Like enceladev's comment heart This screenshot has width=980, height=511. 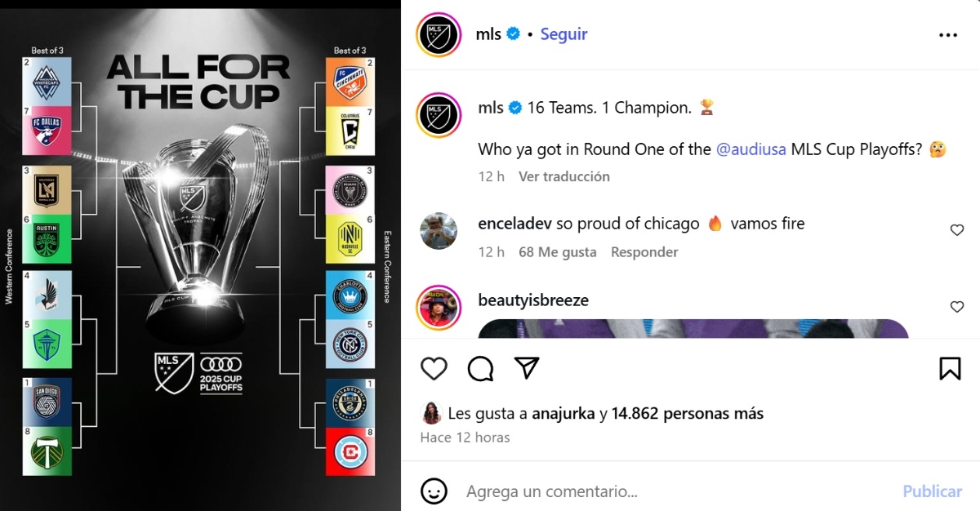957,231
